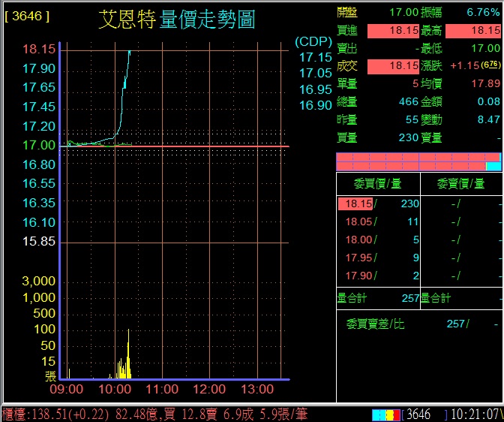Click the 櫃檯:138.51(+0.22) index in the status bar

coord(55,414)
